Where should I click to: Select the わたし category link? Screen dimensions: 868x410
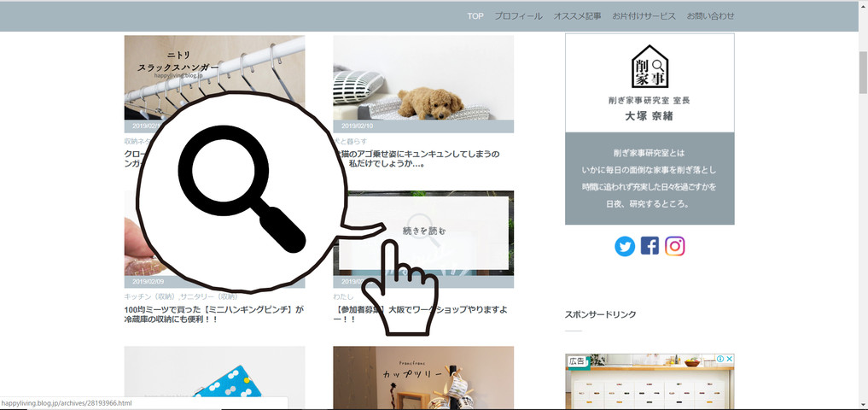point(343,296)
